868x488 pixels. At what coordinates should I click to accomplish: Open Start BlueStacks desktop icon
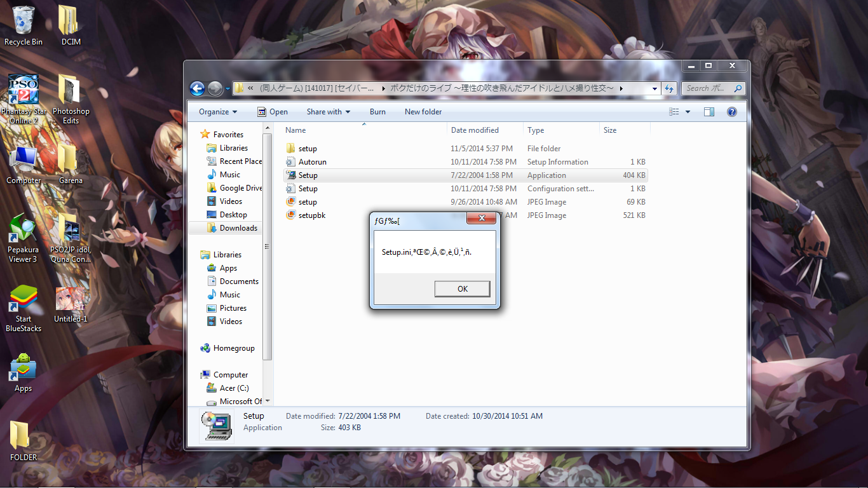coord(24,307)
